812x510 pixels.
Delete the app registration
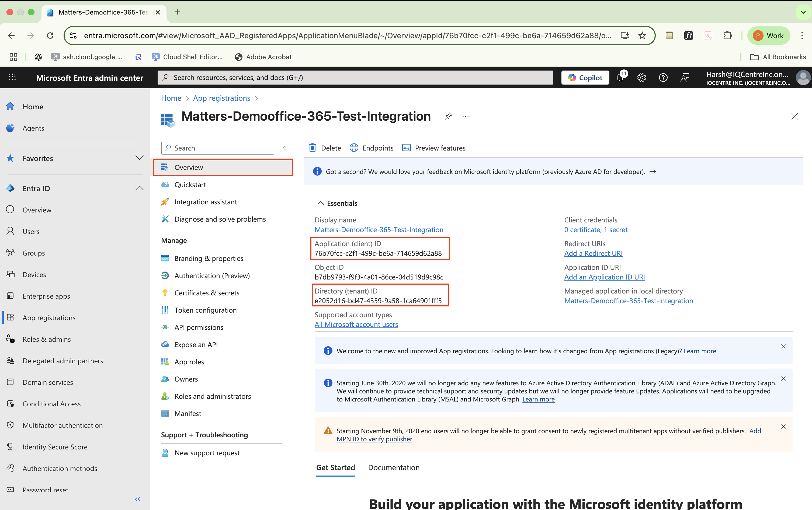click(x=325, y=148)
